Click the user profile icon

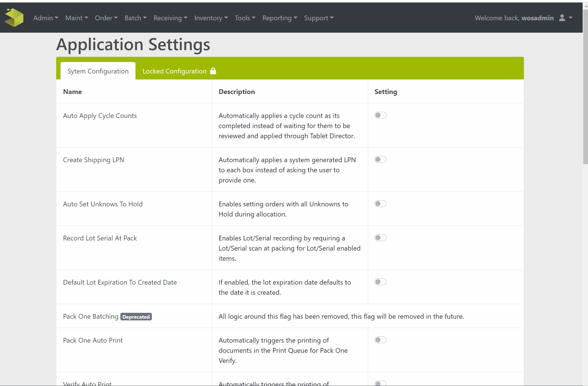click(562, 18)
